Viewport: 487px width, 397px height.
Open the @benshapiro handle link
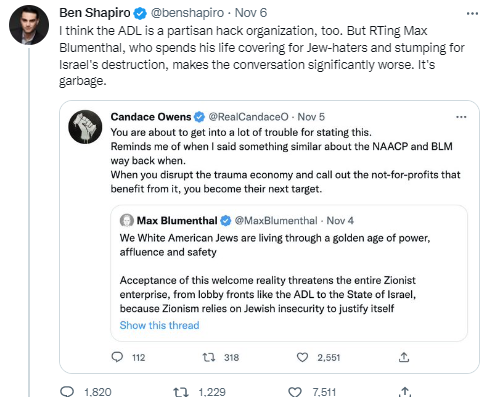click(187, 13)
